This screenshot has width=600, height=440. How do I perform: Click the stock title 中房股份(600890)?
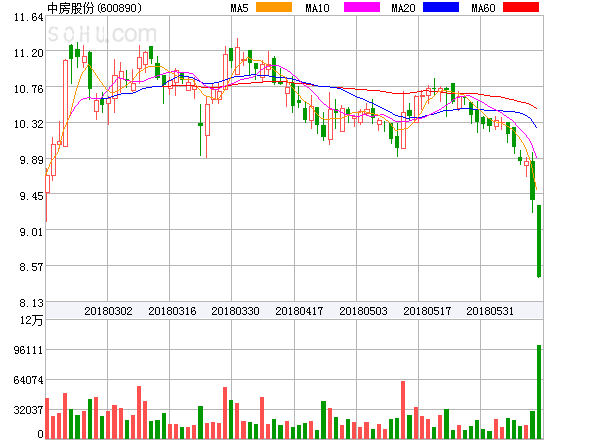click(94, 8)
